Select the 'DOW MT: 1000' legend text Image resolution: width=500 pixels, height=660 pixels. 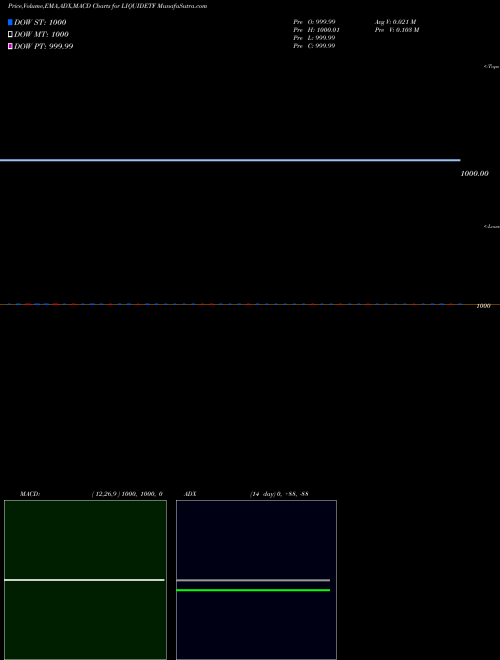(x=41, y=34)
